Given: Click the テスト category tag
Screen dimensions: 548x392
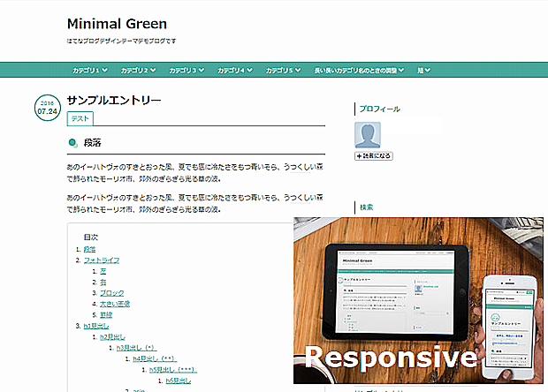Looking at the screenshot, I should pyautogui.click(x=80, y=118).
